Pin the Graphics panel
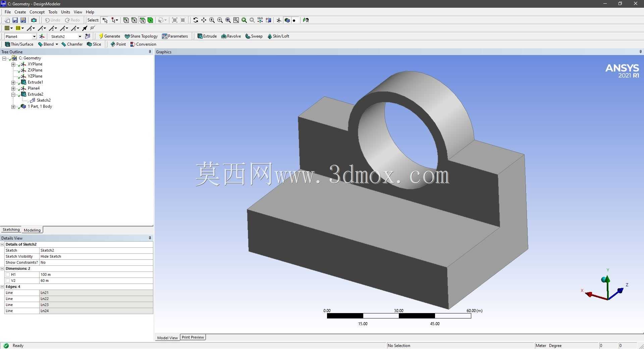This screenshot has height=349, width=644. [640, 52]
